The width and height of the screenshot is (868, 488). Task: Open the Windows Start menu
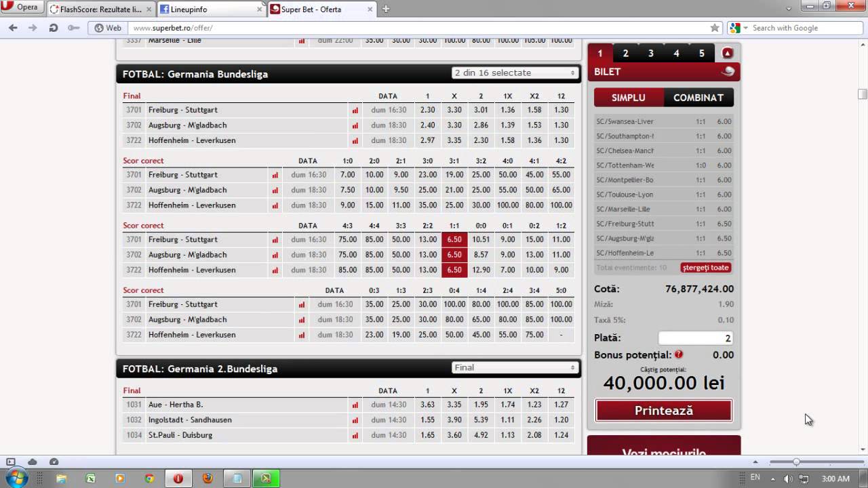pyautogui.click(x=16, y=478)
